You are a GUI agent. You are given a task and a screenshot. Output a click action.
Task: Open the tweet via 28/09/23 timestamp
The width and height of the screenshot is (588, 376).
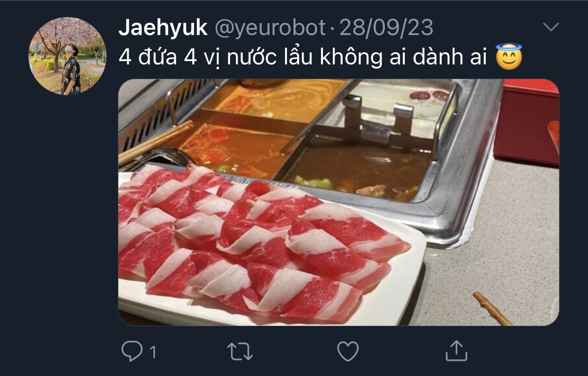click(x=386, y=28)
